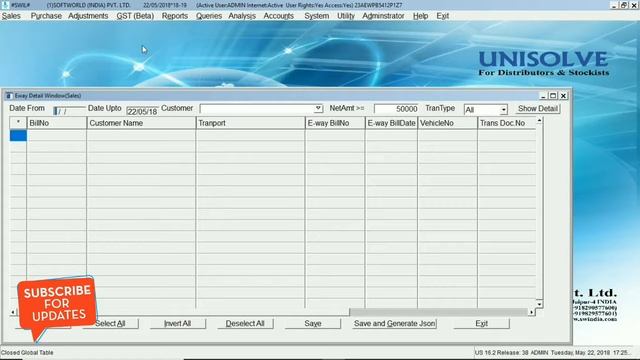The width and height of the screenshot is (640, 360).
Task: Click the Invert All button
Action: [x=178, y=323]
